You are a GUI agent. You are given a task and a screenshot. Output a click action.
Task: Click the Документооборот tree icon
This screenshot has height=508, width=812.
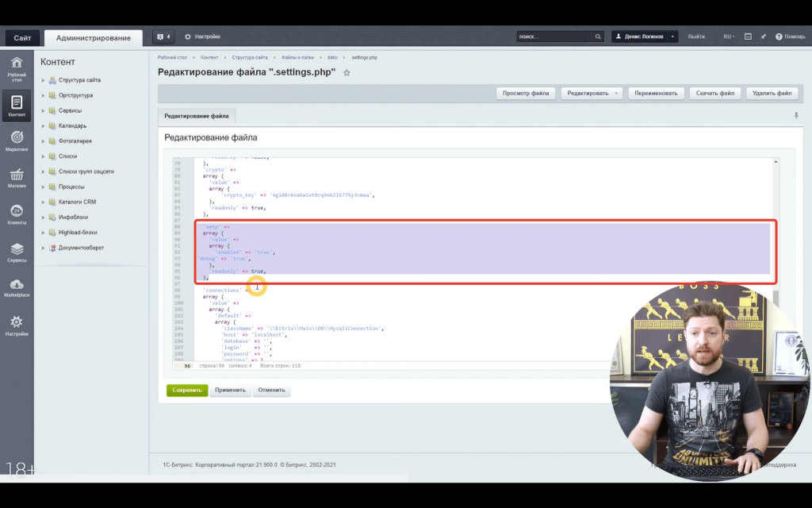52,248
